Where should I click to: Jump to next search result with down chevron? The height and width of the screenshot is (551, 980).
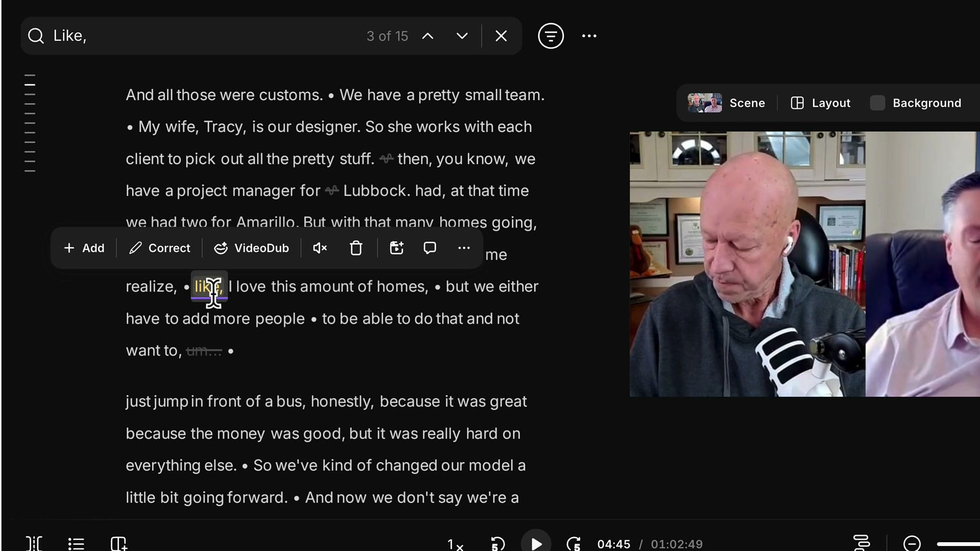[x=461, y=36]
